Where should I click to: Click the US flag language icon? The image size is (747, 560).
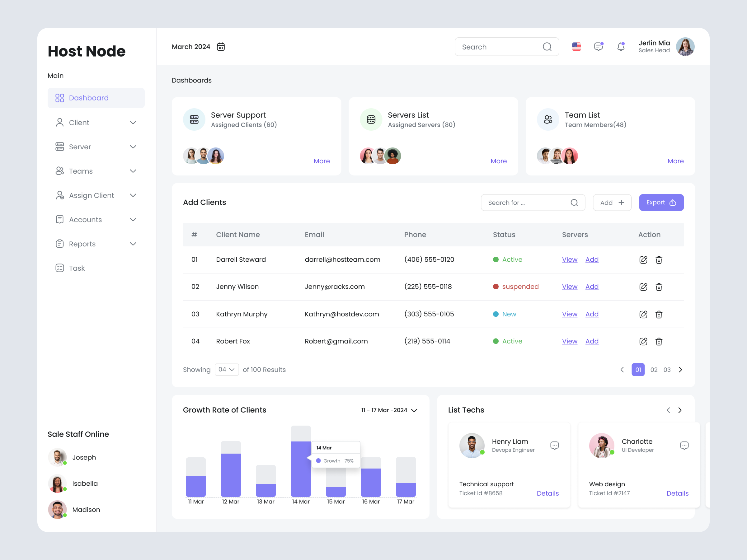[576, 47]
